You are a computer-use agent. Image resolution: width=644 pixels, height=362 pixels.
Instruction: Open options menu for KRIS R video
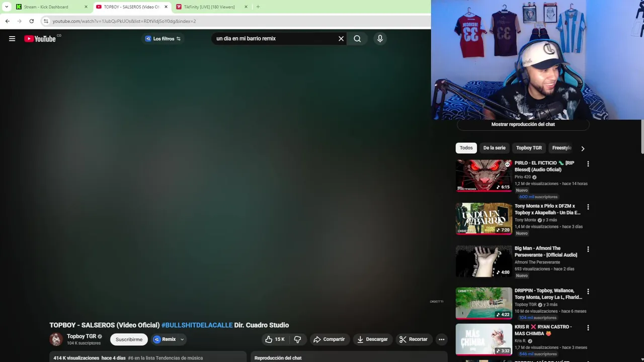pyautogui.click(x=588, y=328)
